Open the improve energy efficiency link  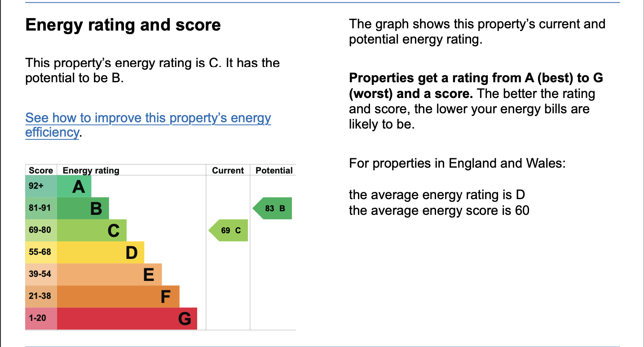tap(148, 118)
